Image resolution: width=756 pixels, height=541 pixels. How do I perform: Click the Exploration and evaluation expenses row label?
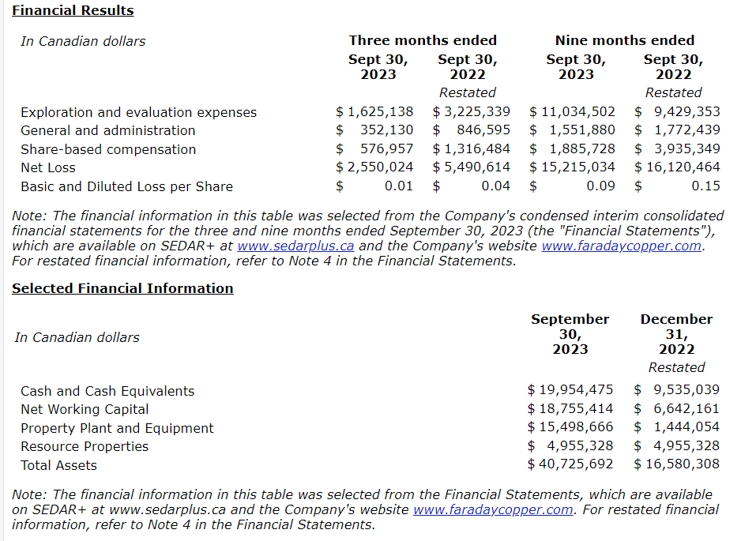coord(138,112)
